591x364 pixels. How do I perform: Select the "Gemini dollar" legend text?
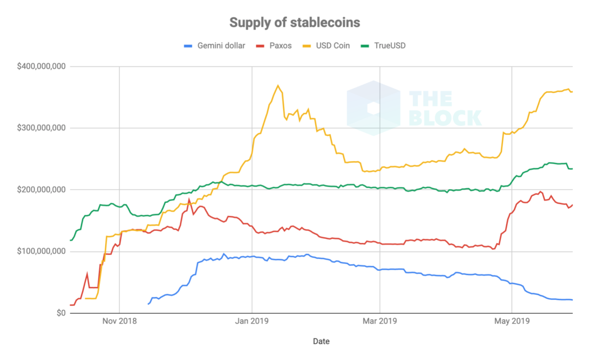221,46
